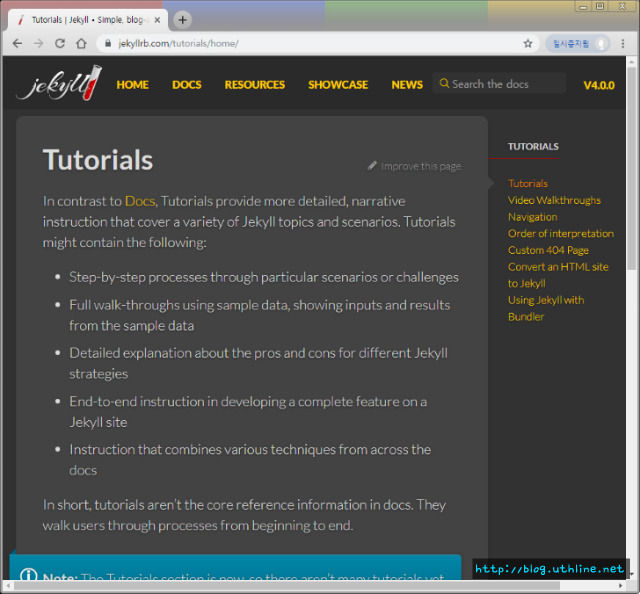Click the address bar URL

[x=178, y=43]
